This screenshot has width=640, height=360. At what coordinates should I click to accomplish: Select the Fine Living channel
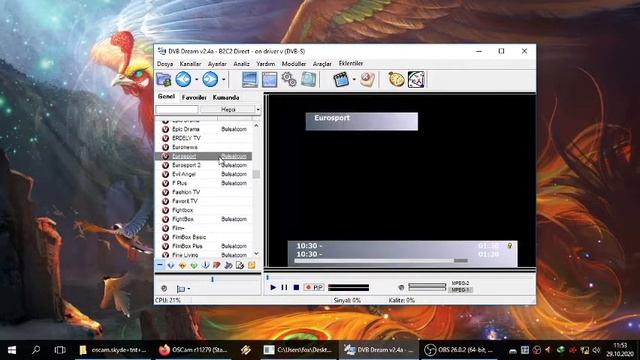pyautogui.click(x=203, y=255)
